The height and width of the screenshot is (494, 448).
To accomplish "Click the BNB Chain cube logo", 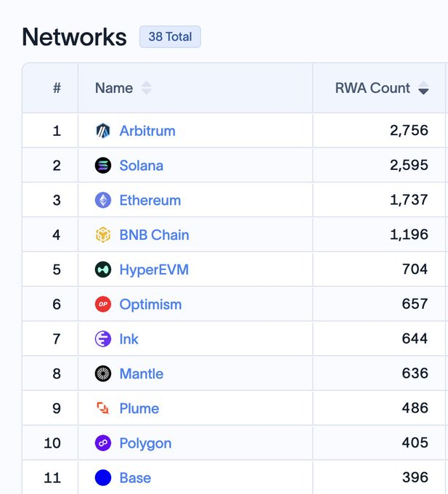I will pos(103,235).
